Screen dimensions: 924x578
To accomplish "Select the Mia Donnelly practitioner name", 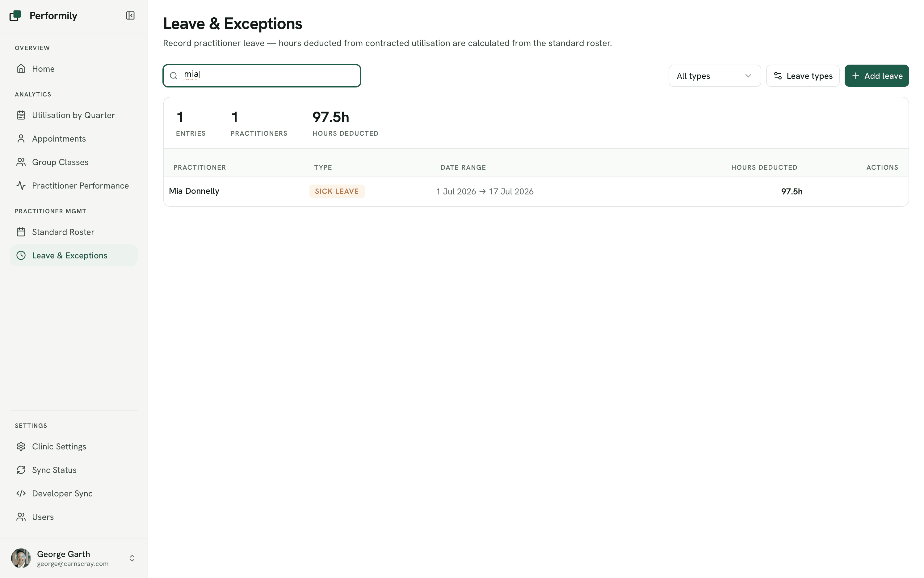I will point(194,191).
